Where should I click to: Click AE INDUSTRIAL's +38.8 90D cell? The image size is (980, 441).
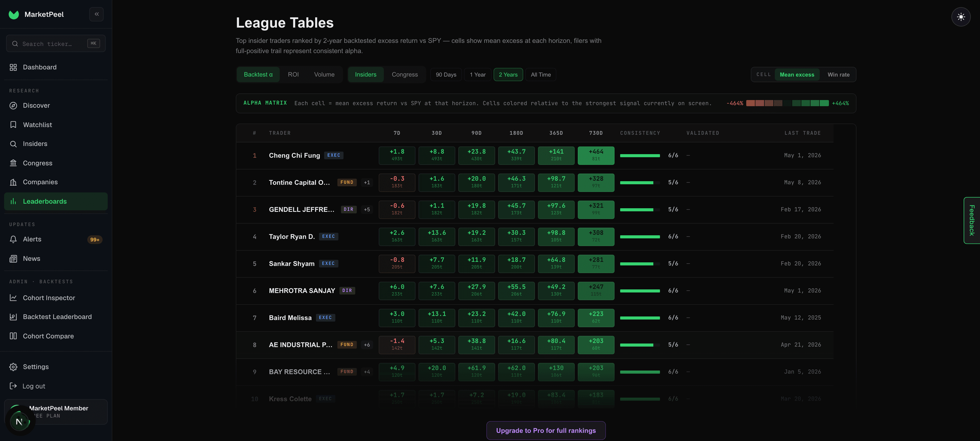point(477,345)
